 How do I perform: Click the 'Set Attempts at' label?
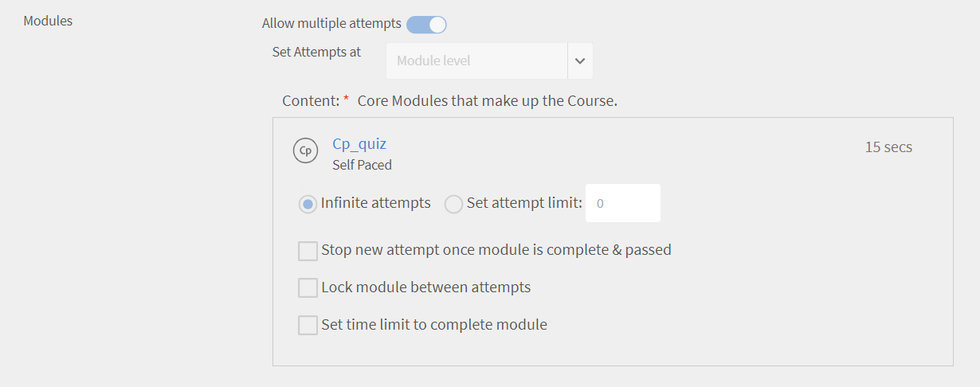(316, 52)
